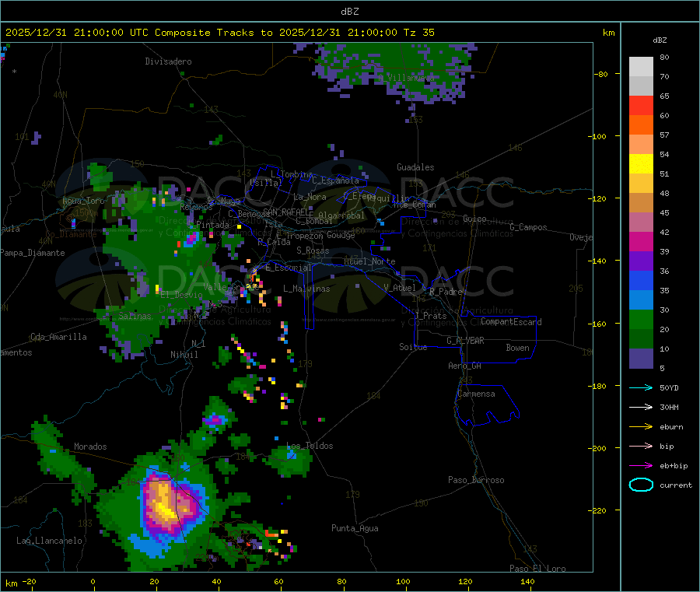Select the purple 10 dBZ color swatch
The height and width of the screenshot is (592, 700).
click(641, 359)
